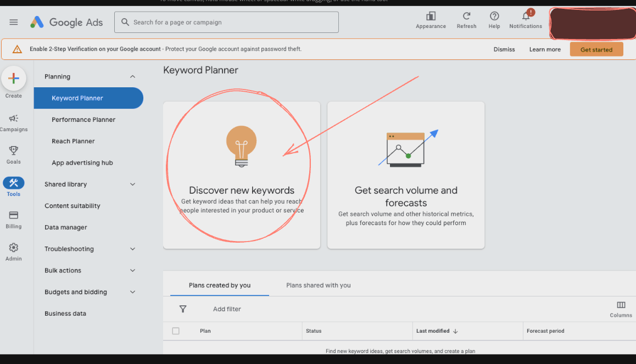636x364 pixels.
Task: Click the warning triangle icon in the banner
Action: pos(17,49)
